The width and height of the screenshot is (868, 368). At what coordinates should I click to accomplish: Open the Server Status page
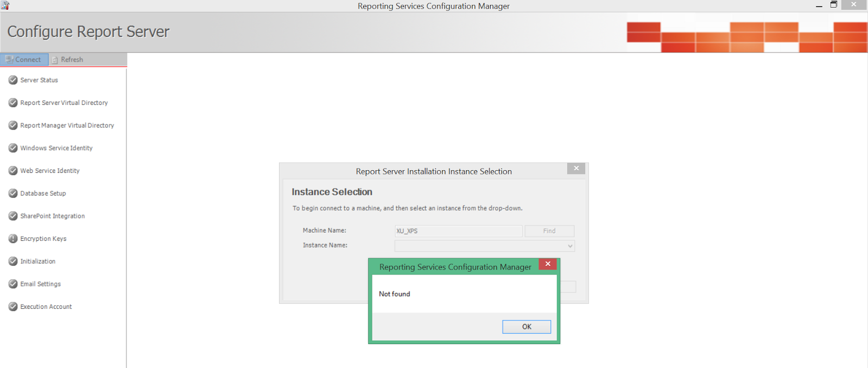(x=39, y=80)
